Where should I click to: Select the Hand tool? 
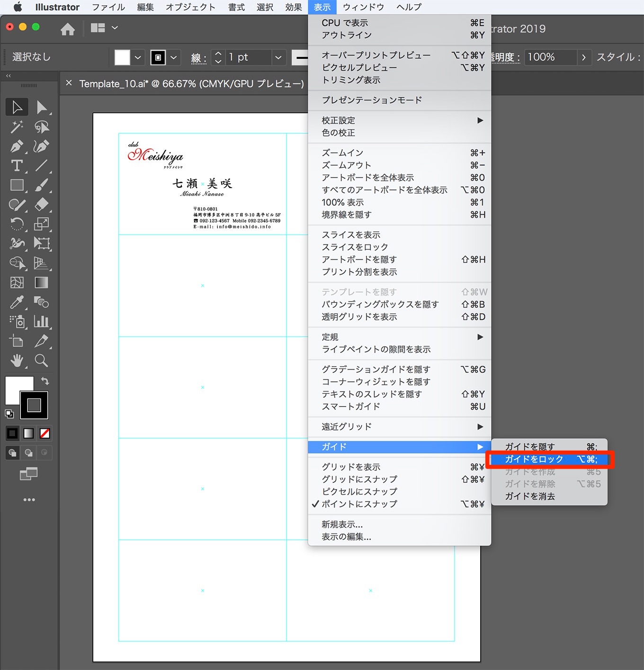(17, 361)
